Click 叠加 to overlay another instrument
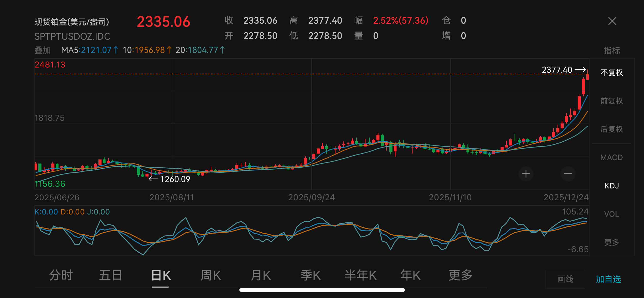 (x=42, y=50)
